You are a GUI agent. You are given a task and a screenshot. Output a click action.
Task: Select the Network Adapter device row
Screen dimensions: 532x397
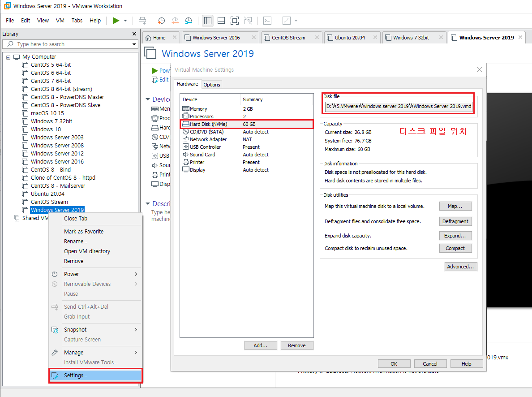tap(247, 140)
